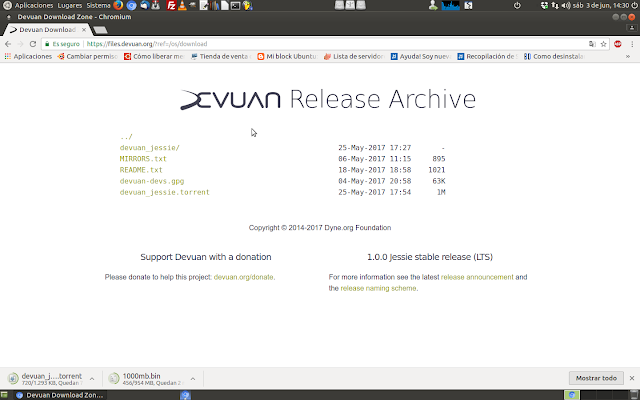
Task: Click the user switch applet icon
Action: pos(433,5)
